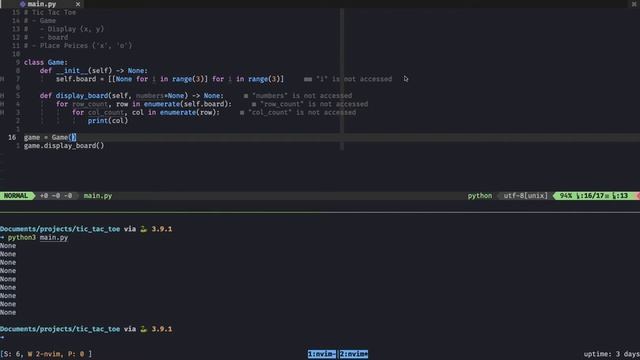Switch to tmux window 1:nvim-
This screenshot has height=360, width=640.
click(322, 354)
